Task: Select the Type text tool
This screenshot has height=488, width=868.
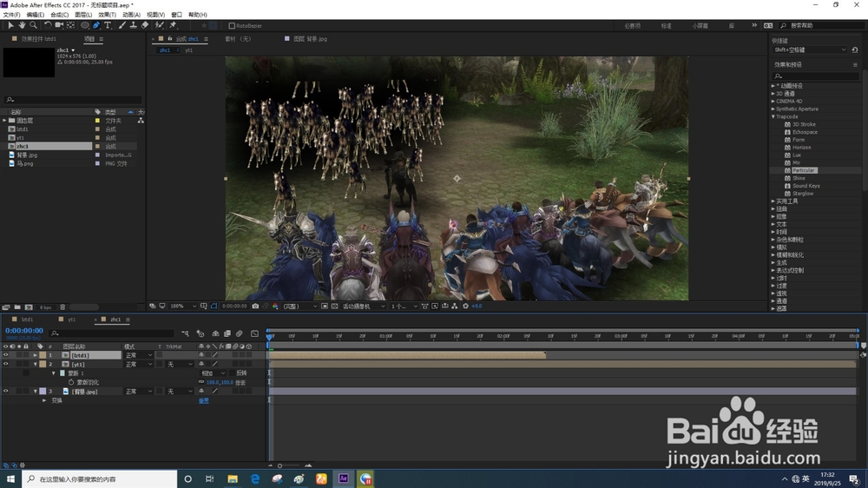Action: 108,25
